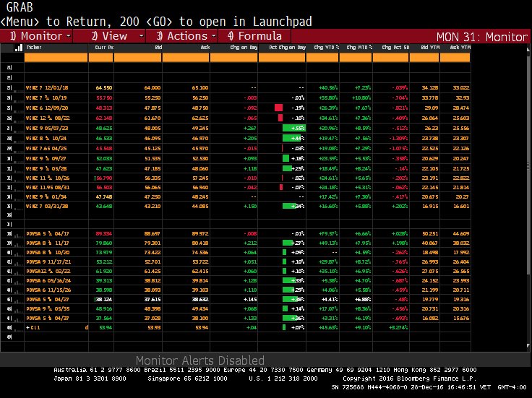Click current price 64.550 for VENZ 7 12/01/18
Viewport: 532px width, 398px height.
(x=104, y=88)
